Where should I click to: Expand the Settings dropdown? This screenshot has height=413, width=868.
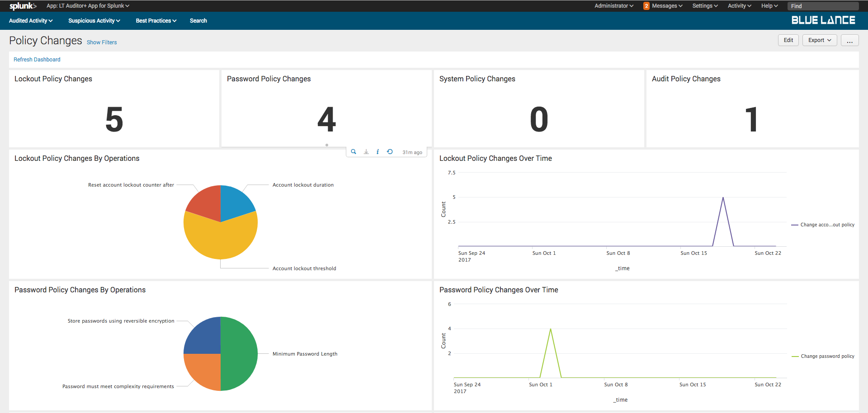(704, 6)
